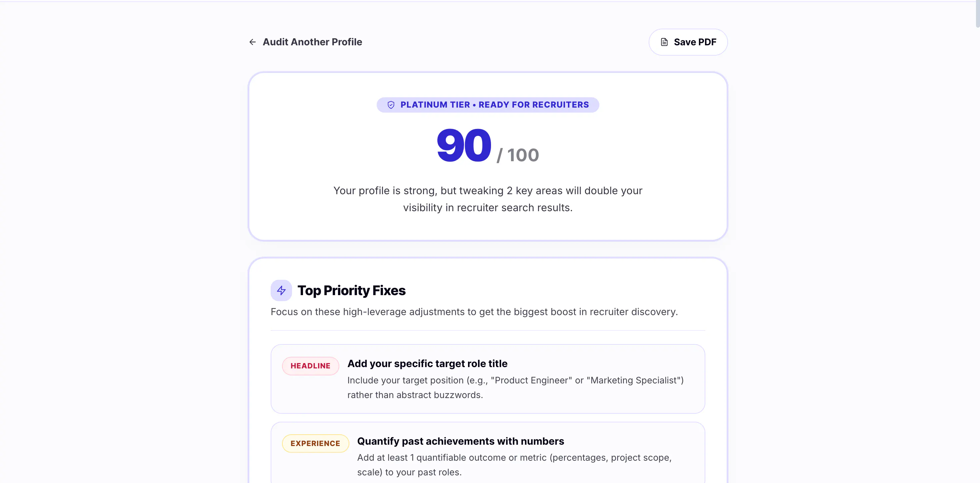Viewport: 980px width, 483px height.
Task: Click the Top Priority Fixes subtitle
Action: point(474,312)
